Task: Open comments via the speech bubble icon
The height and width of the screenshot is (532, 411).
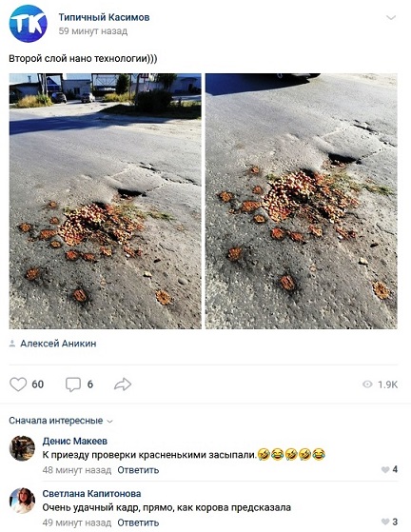Action: (x=73, y=384)
